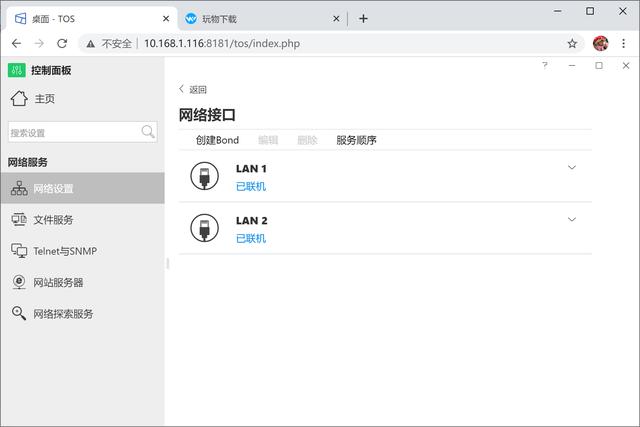The image size is (640, 427).
Task: Expand the LAN 1 details chevron
Action: tap(572, 168)
